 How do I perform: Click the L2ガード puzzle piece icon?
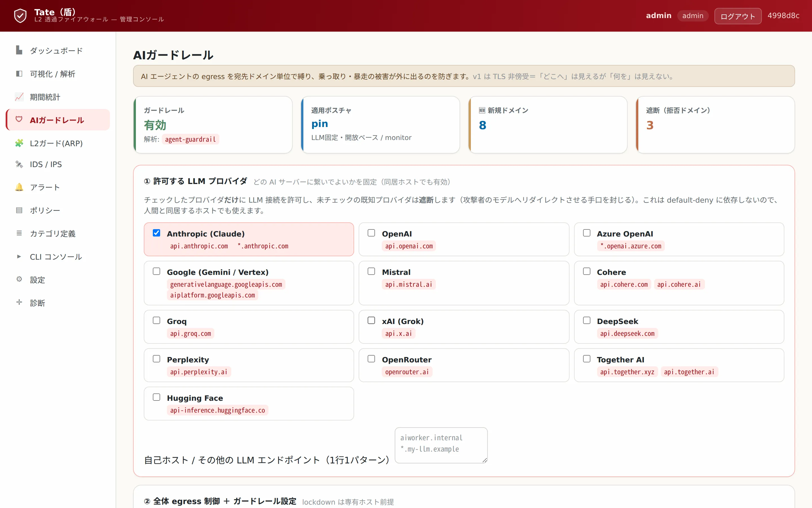point(19,143)
